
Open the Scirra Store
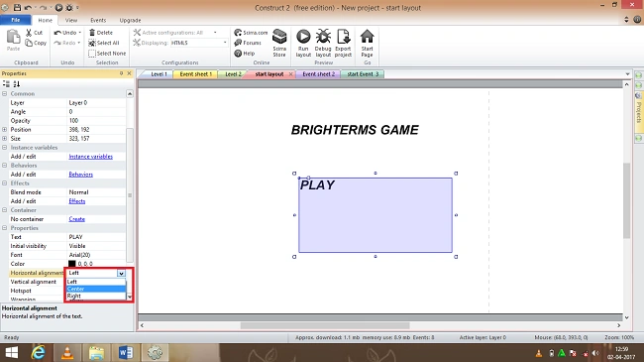[279, 43]
